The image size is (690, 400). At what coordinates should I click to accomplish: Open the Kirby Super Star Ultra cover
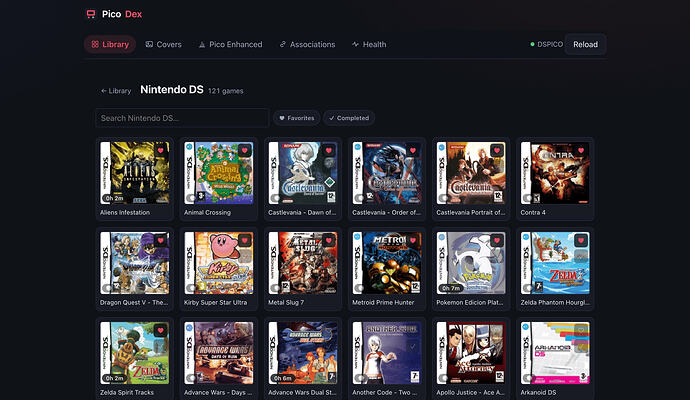[219, 263]
